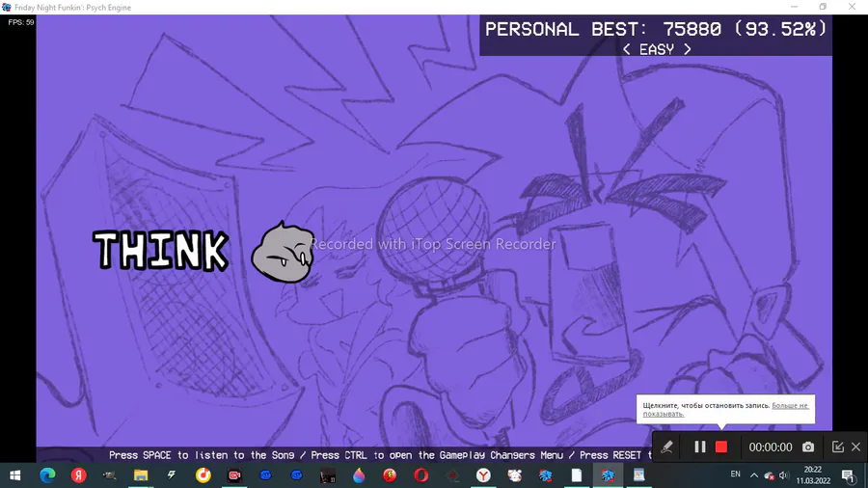Open the recorder's pen annotation tool
Screen dimensions: 868x488
click(666, 447)
